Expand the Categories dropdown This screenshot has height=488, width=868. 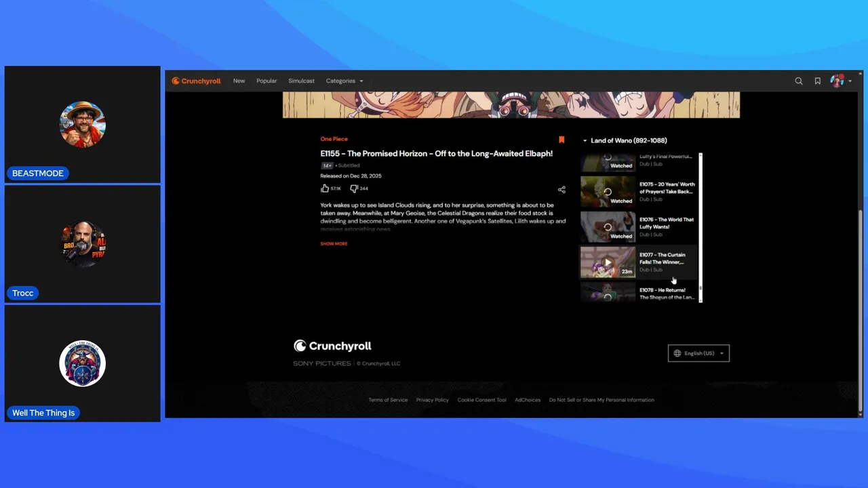point(344,81)
